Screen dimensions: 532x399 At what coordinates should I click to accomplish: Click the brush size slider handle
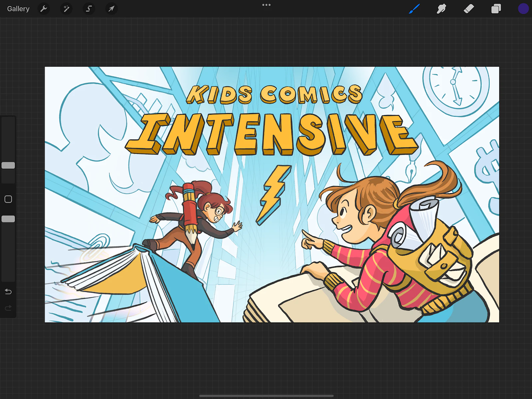8,165
